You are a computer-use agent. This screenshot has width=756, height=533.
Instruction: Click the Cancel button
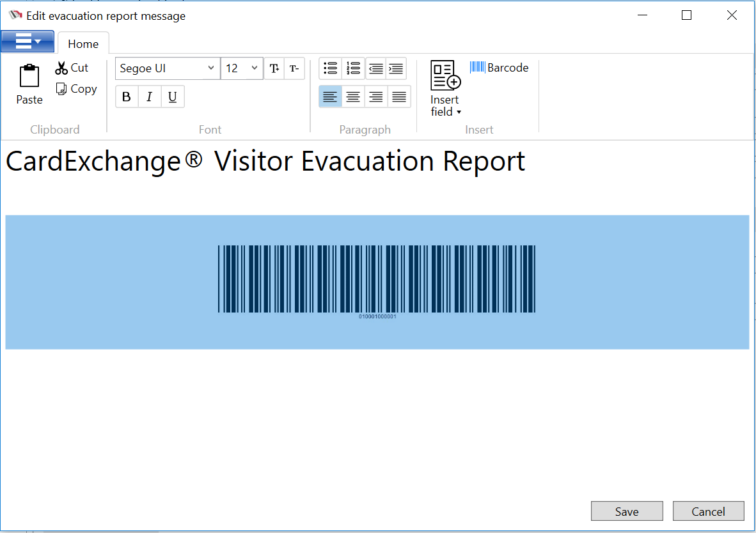coord(708,511)
